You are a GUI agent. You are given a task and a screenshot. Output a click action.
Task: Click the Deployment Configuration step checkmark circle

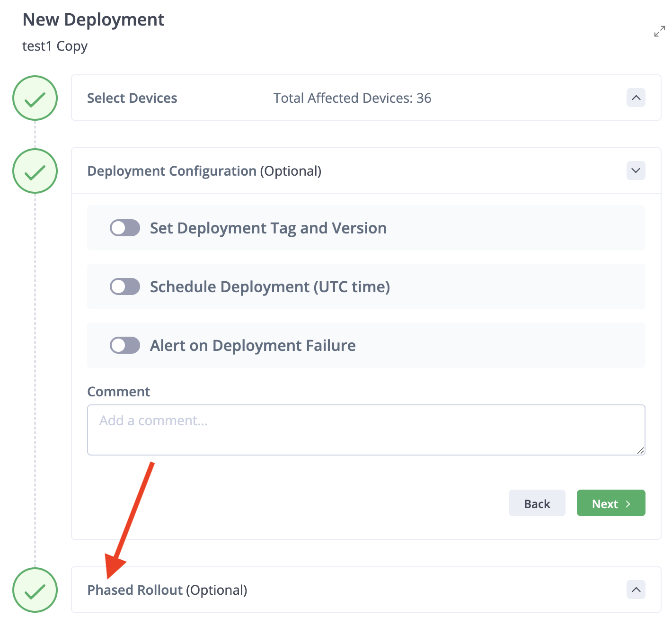tap(35, 171)
